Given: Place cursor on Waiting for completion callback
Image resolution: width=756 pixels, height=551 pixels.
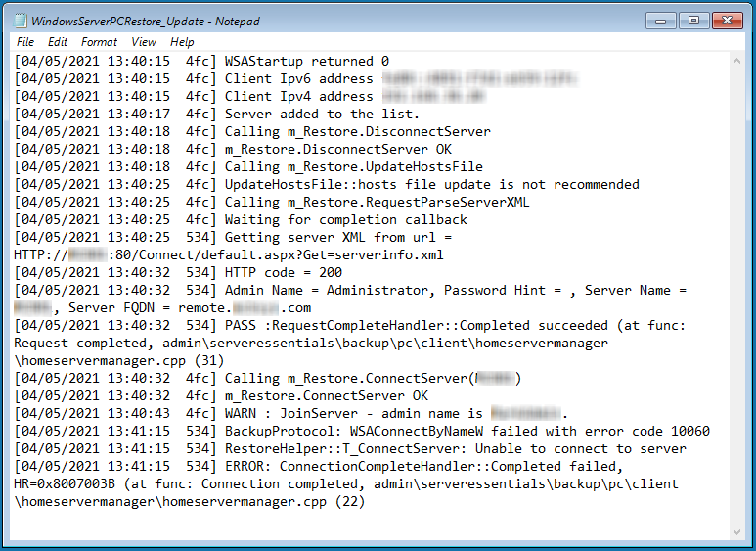Looking at the screenshot, I should pyautogui.click(x=345, y=220).
